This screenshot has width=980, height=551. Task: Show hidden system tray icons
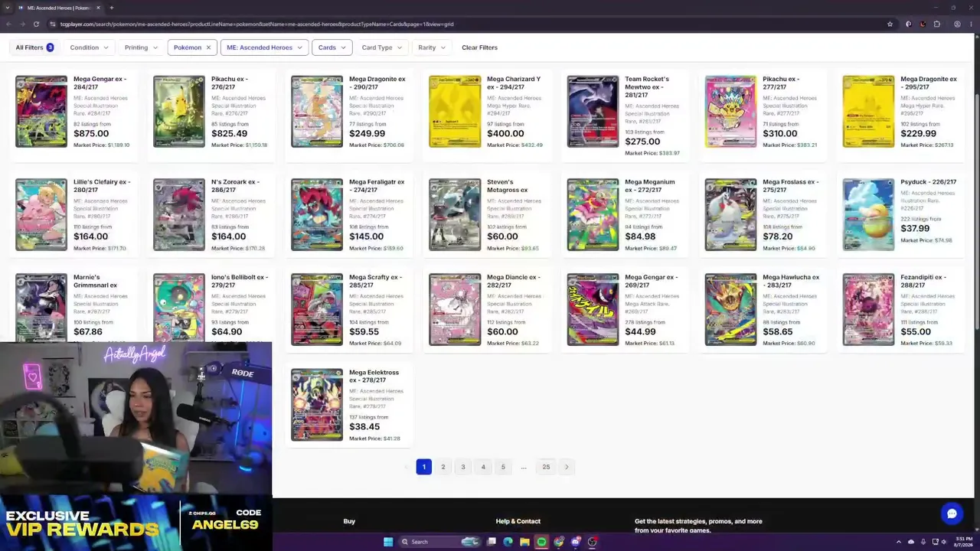[x=899, y=542]
